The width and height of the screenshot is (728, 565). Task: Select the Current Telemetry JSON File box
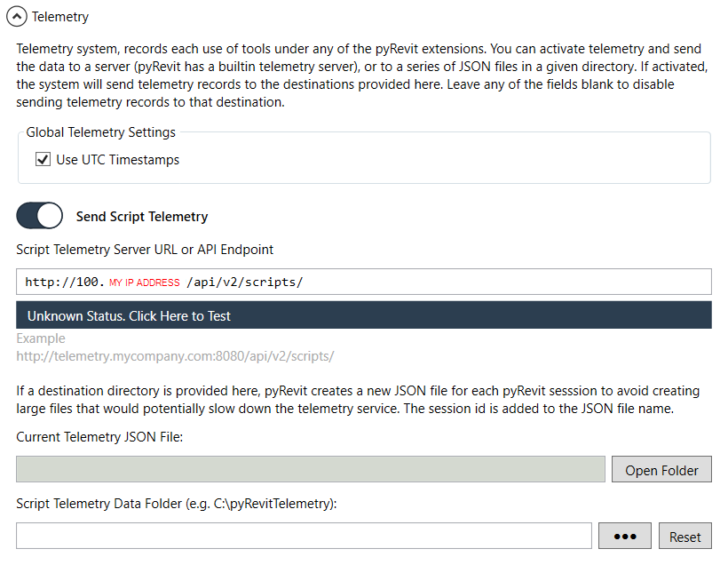(x=311, y=469)
